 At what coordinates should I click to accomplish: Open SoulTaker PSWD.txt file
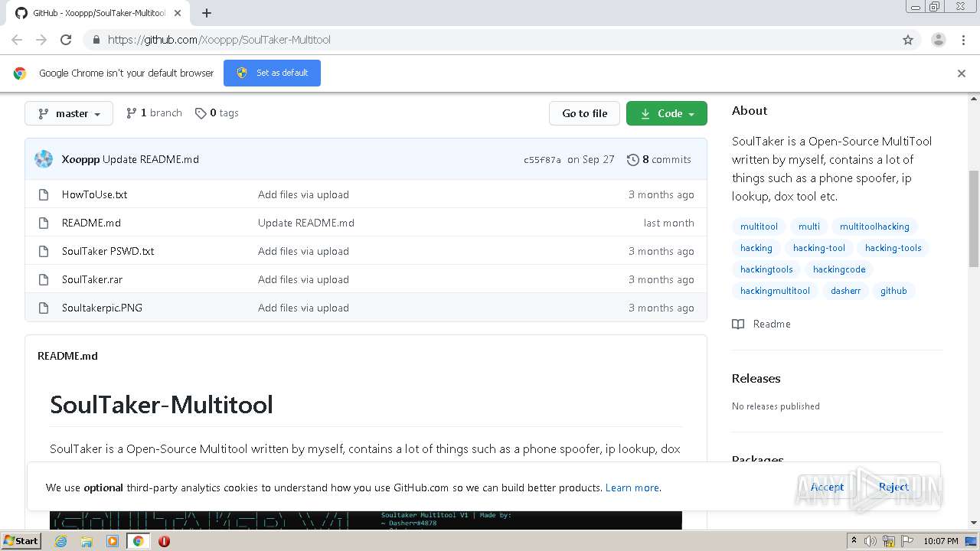pos(108,251)
